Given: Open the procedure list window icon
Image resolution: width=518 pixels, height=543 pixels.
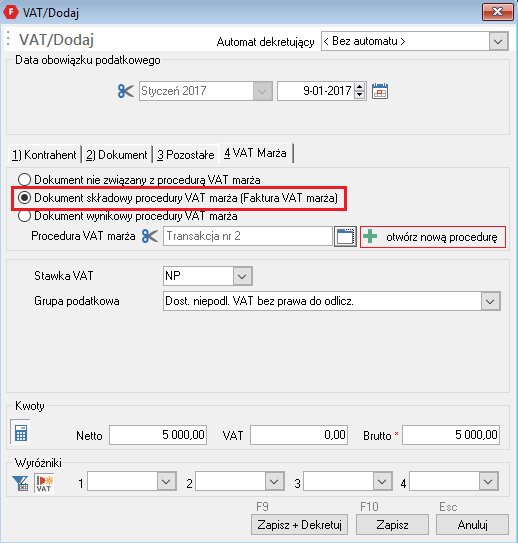Looking at the screenshot, I should [345, 237].
